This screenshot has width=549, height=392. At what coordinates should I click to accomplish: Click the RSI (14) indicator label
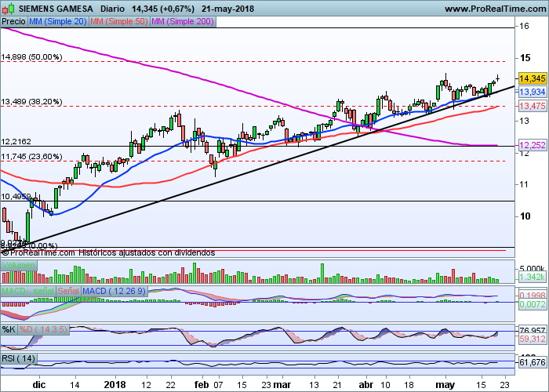pos(19,359)
